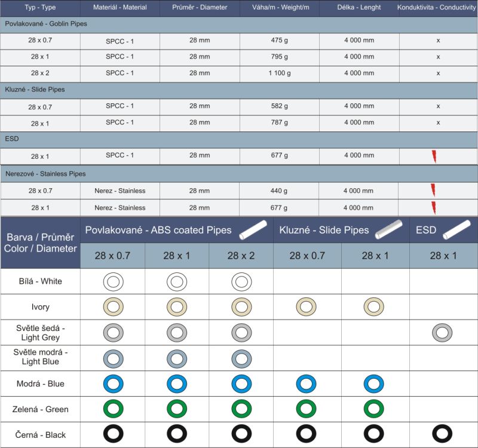Click the Nerezové - Stainless Pipes section row
Image resolution: width=478 pixels, height=448 pixels.
pos(239,174)
